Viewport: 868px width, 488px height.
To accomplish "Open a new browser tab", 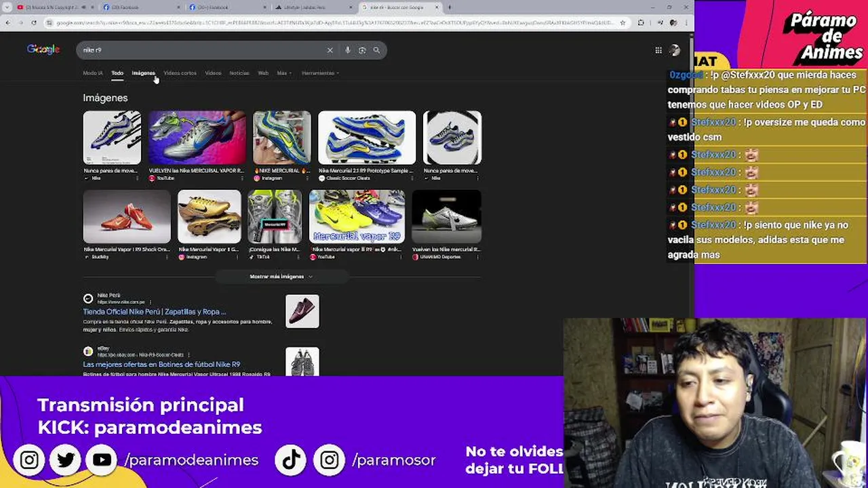I will [x=450, y=7].
